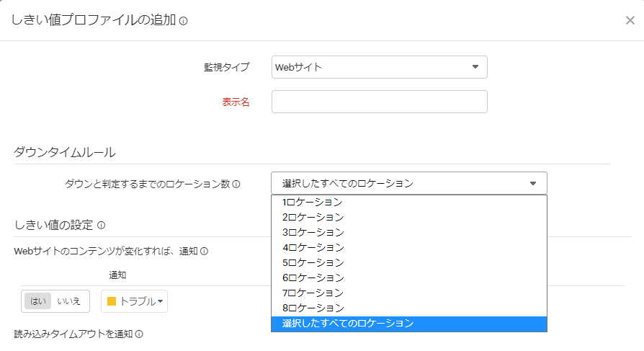
Task: Pick 3ロケーション in dropdown list
Action: tap(313, 232)
